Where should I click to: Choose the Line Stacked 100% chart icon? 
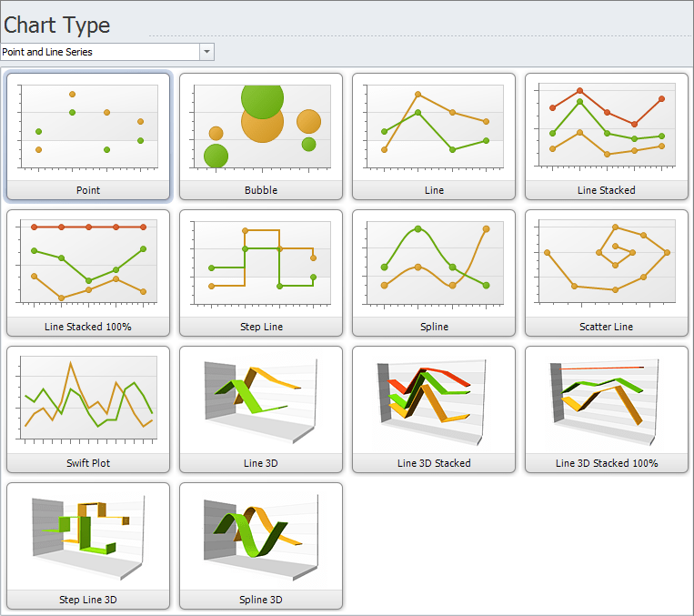tap(88, 263)
